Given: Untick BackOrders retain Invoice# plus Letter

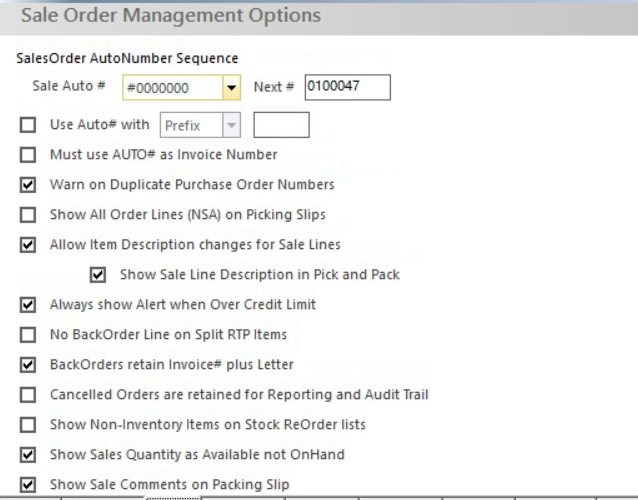Looking at the screenshot, I should 28,365.
